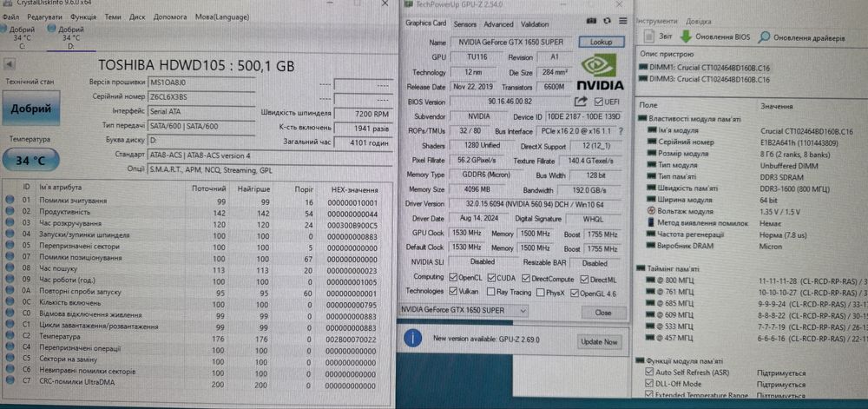Click the Вольтаж модуля row icon

coord(652,211)
